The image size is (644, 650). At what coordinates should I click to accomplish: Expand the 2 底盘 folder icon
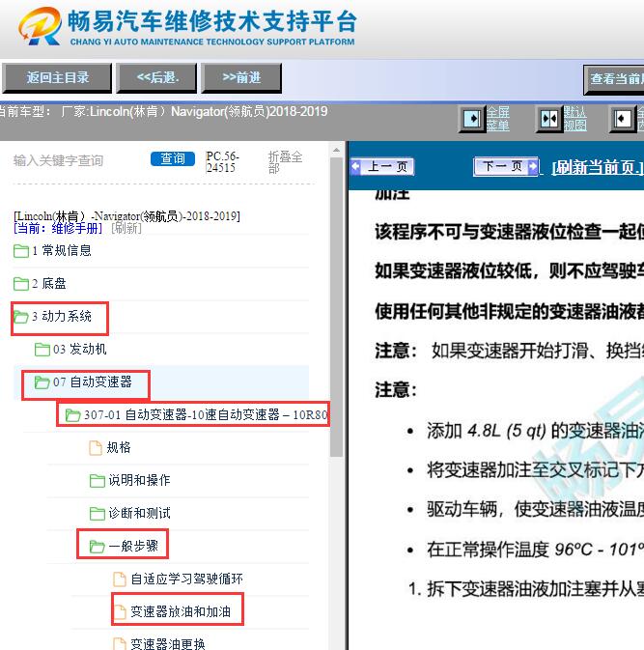(x=20, y=284)
